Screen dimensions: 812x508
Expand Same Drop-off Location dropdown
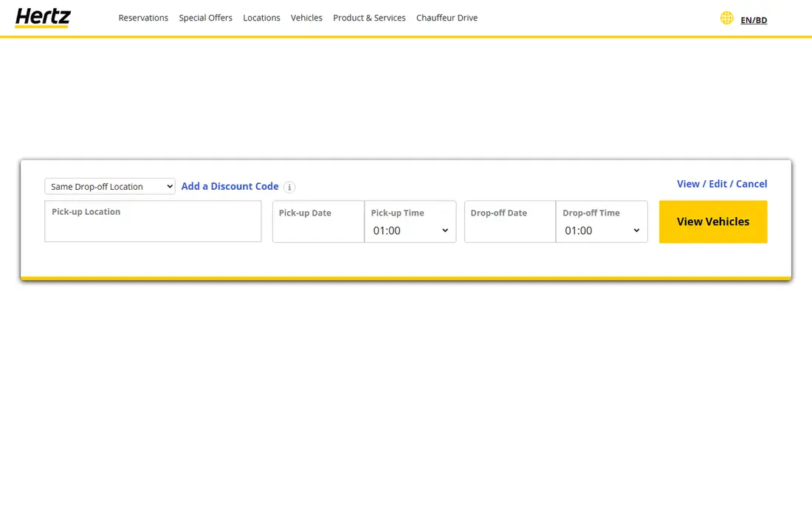(110, 186)
